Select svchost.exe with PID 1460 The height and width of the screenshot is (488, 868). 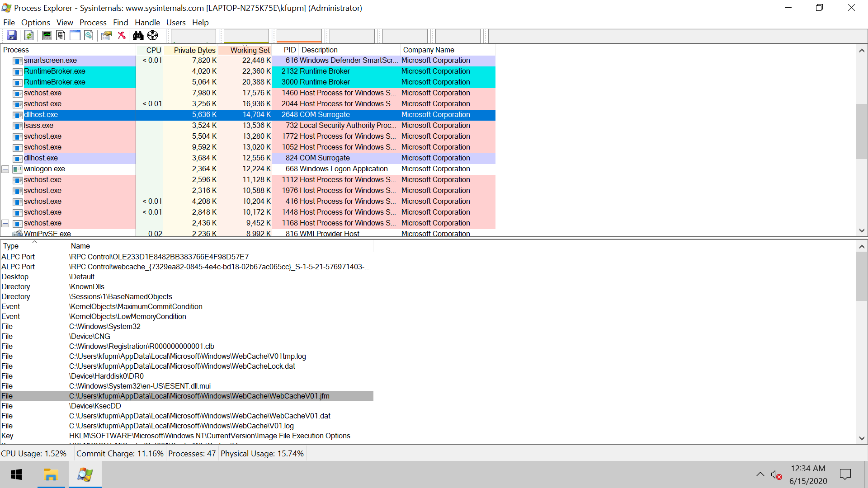pyautogui.click(x=248, y=93)
